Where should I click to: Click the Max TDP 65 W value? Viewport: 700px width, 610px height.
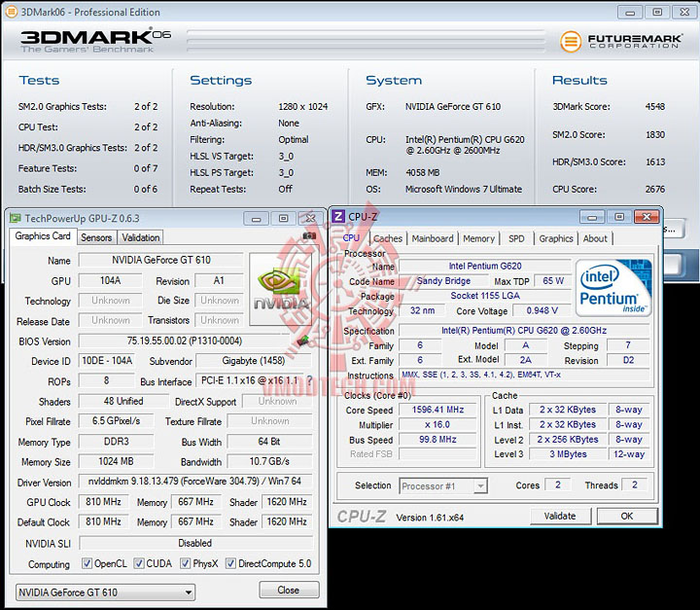[553, 281]
